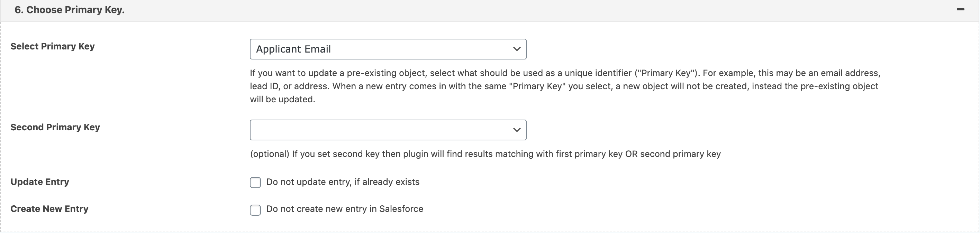Click empty header bar area beside section title
The height and width of the screenshot is (233, 980).
(x=533, y=10)
